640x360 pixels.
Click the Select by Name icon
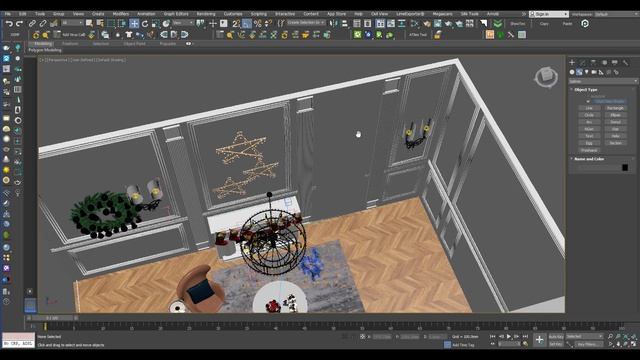coord(100,24)
